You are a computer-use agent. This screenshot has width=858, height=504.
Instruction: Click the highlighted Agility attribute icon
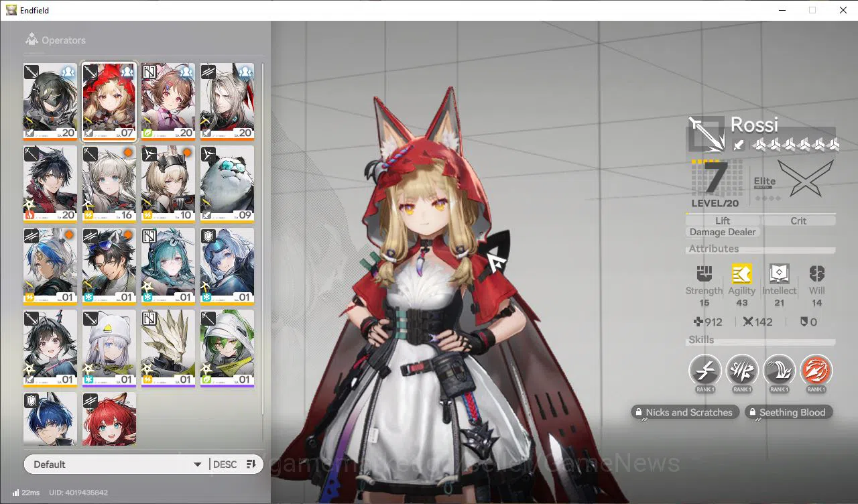tap(741, 273)
